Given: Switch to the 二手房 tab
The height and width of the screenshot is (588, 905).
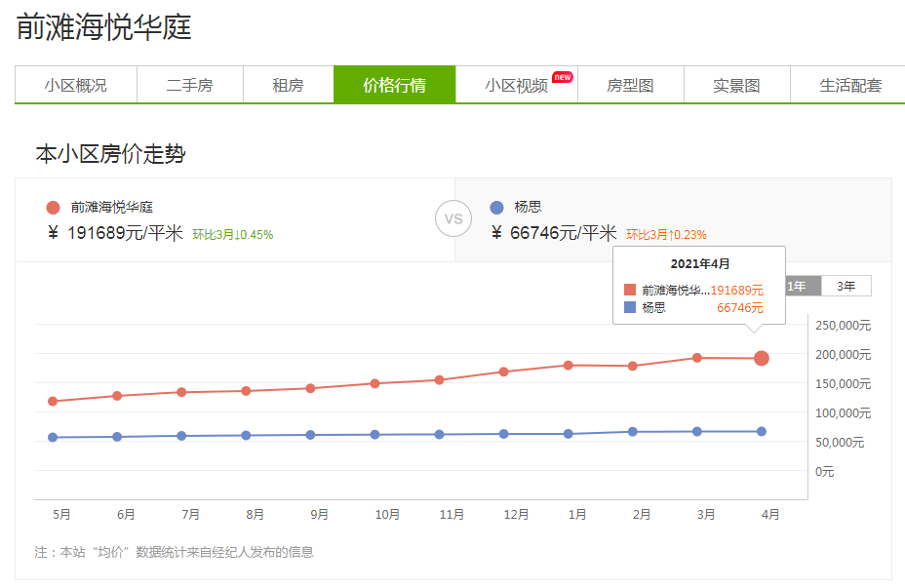Looking at the screenshot, I should click(189, 86).
